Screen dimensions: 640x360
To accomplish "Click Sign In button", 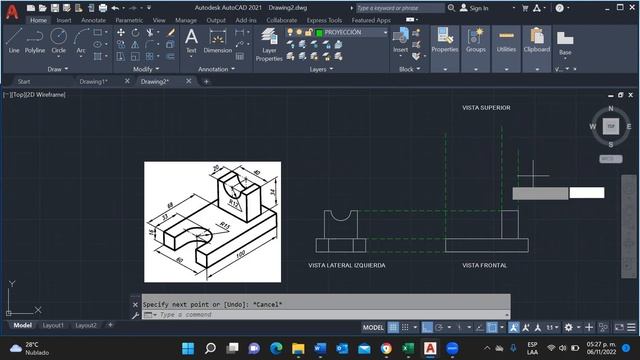I will click(474, 8).
